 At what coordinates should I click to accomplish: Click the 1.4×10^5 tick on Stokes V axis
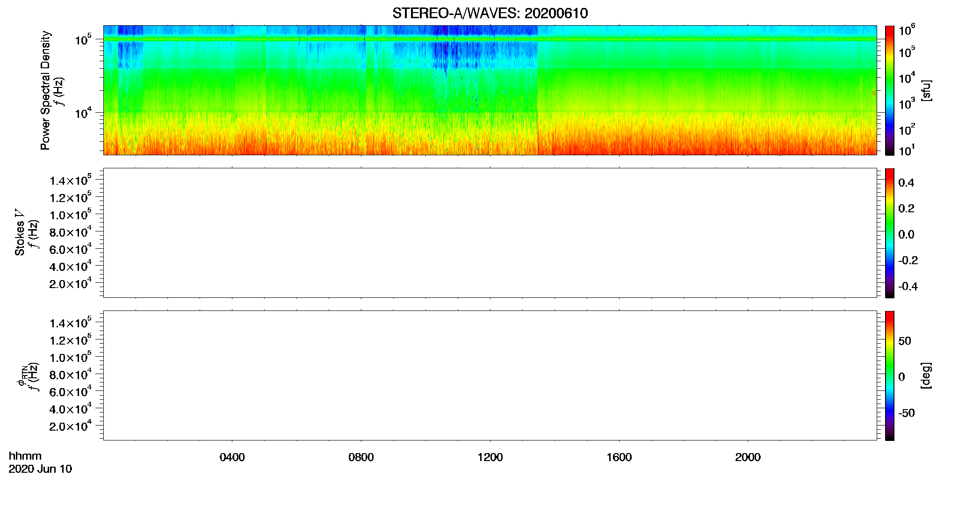71,180
